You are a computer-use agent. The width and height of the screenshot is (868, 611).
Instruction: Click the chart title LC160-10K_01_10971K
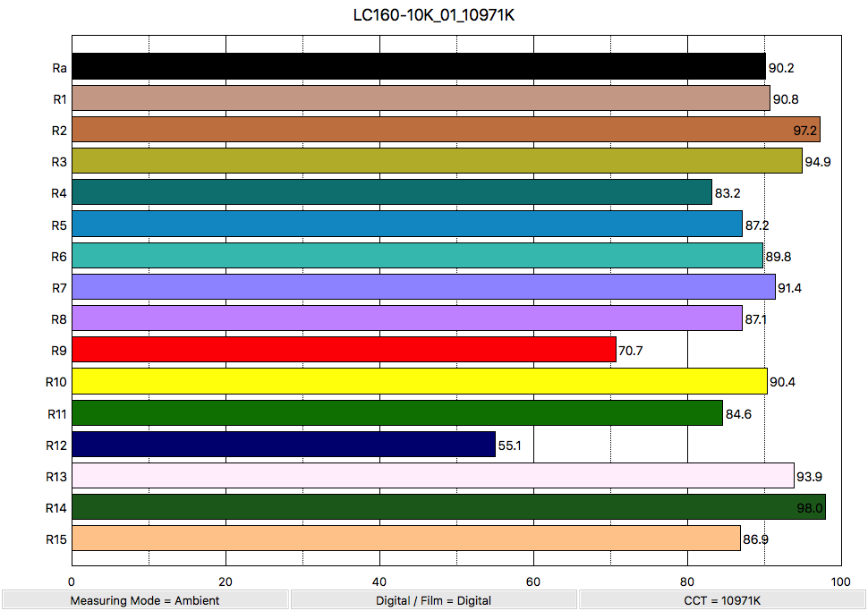click(434, 16)
